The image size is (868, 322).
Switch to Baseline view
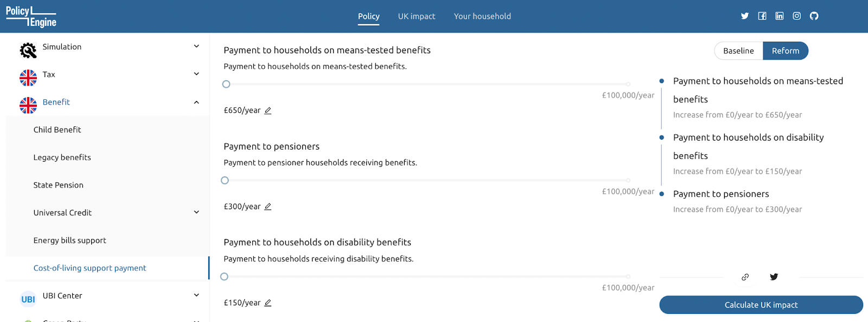click(738, 51)
